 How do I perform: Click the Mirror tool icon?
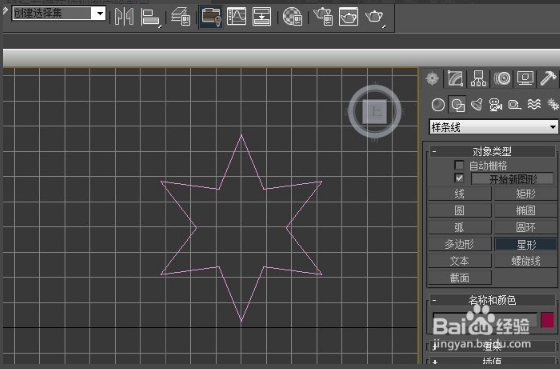click(124, 16)
